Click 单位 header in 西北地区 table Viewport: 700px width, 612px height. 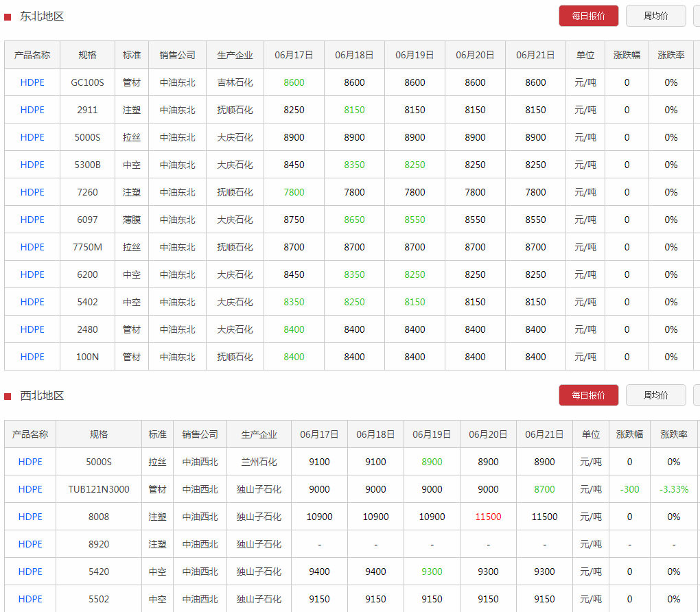pyautogui.click(x=591, y=434)
